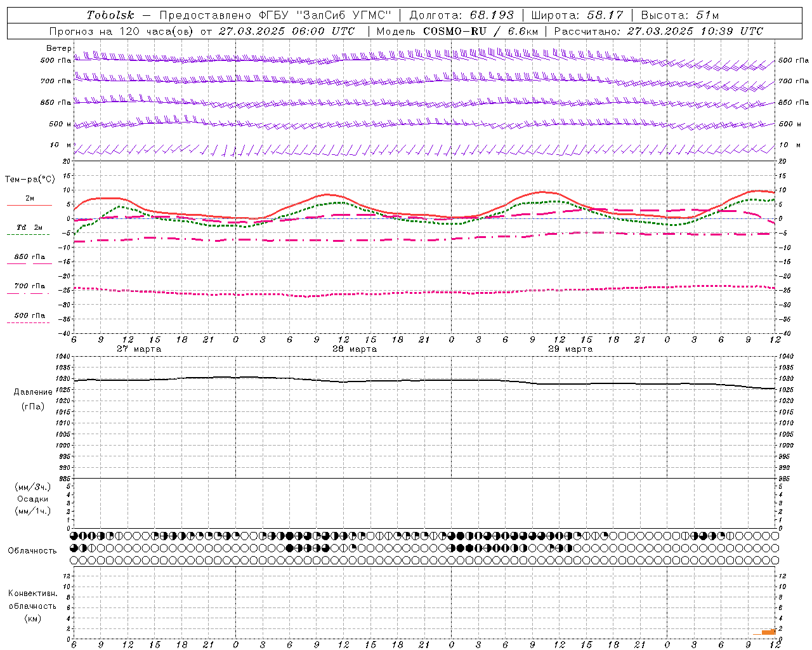Click the Ветер wind panel label
Image resolution: width=812 pixels, height=650 pixels.
coord(58,48)
